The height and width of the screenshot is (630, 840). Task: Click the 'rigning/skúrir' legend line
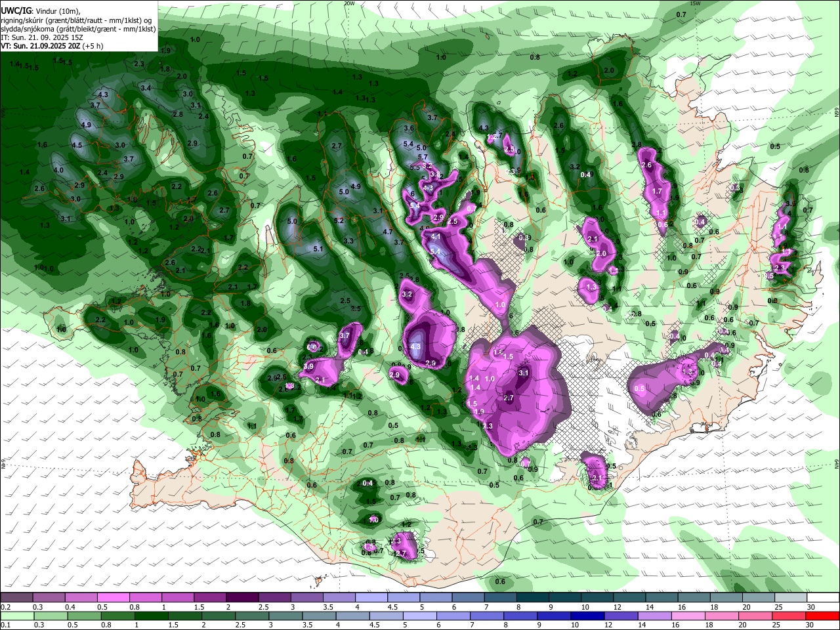pyautogui.click(x=77, y=20)
